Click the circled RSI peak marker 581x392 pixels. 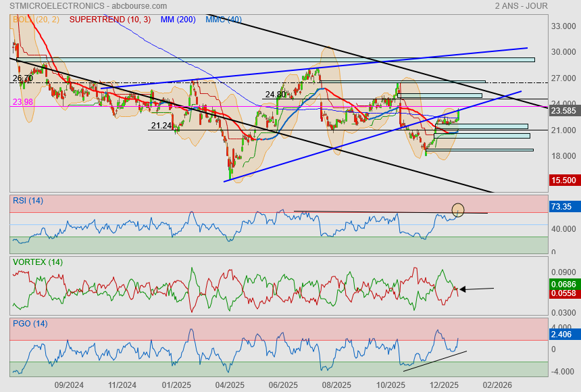(458, 210)
